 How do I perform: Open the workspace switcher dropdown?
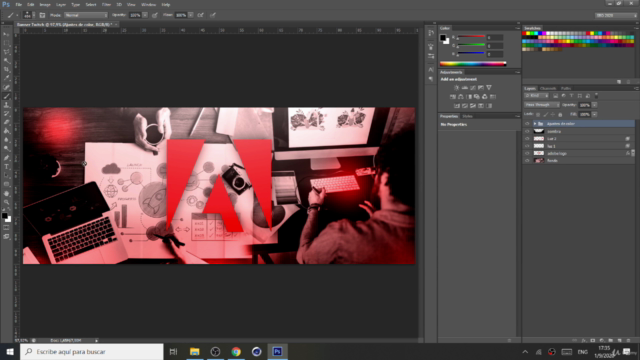click(616, 15)
